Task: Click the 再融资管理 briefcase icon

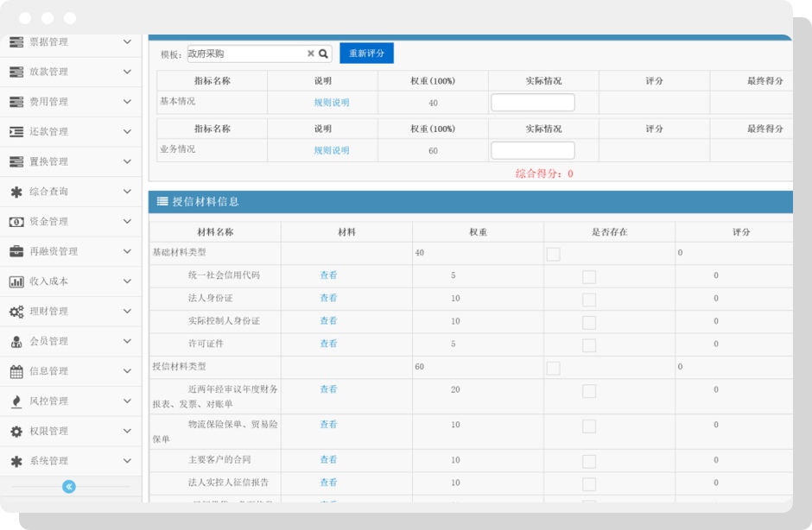Action: point(16,252)
